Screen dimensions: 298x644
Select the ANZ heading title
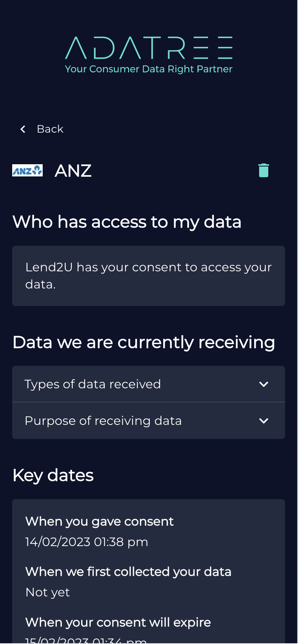73,171
